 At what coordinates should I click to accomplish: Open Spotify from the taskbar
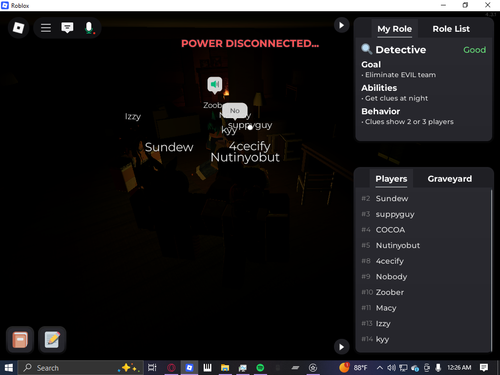pyautogui.click(x=260, y=368)
